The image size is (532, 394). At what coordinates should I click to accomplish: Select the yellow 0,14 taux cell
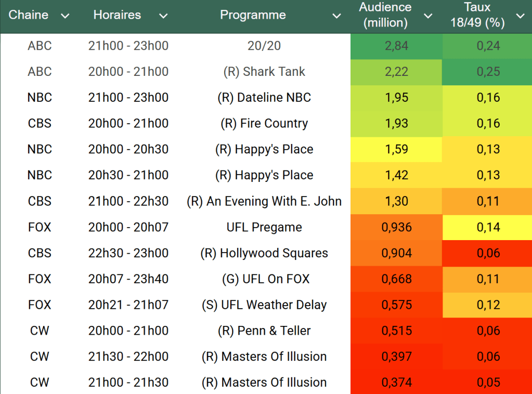coord(488,227)
